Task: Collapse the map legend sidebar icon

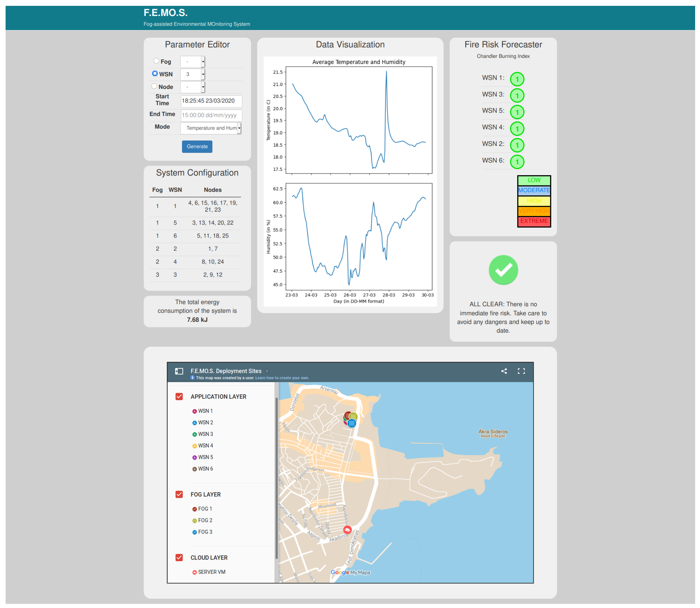Action: tap(179, 372)
